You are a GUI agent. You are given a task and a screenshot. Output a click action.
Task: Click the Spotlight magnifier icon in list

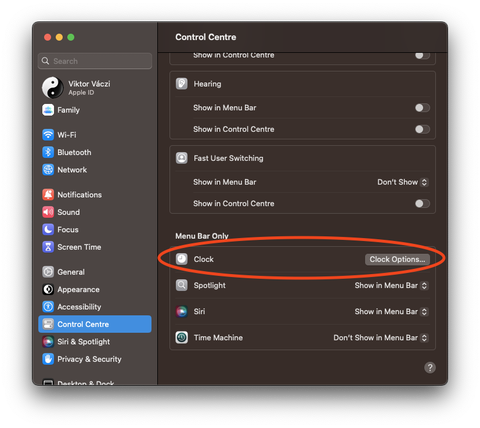pos(182,285)
